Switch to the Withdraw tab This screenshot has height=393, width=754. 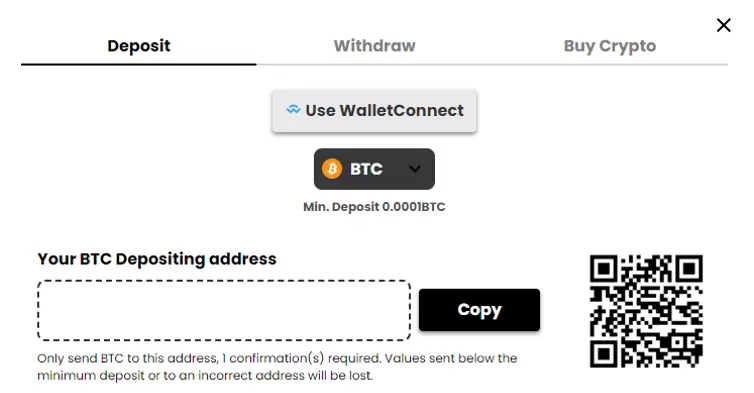(x=374, y=46)
